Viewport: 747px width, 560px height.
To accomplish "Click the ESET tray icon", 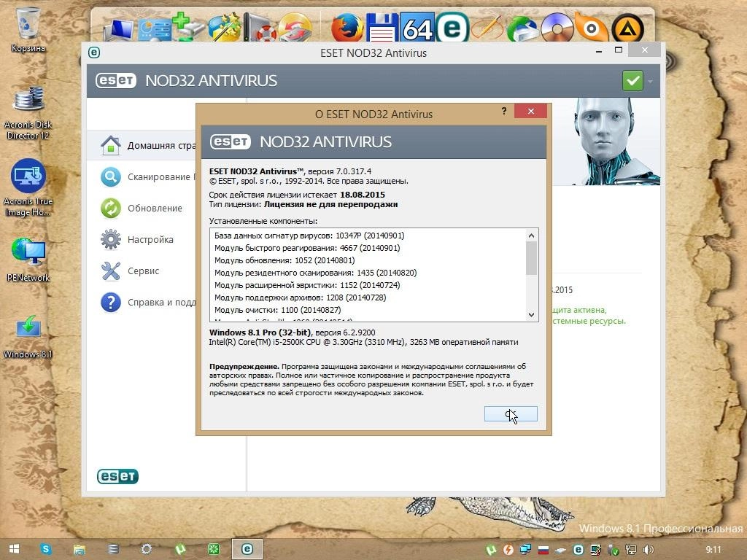I will [x=578, y=550].
